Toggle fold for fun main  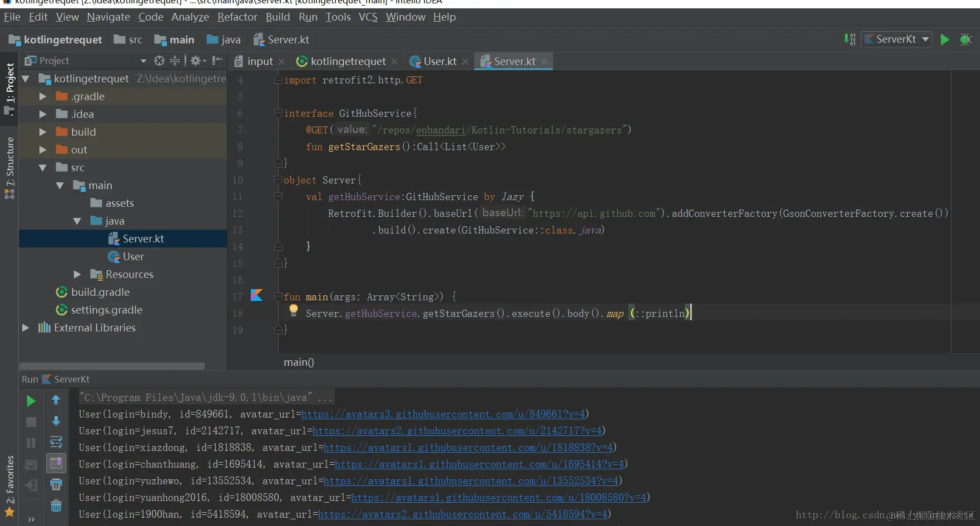pos(278,297)
